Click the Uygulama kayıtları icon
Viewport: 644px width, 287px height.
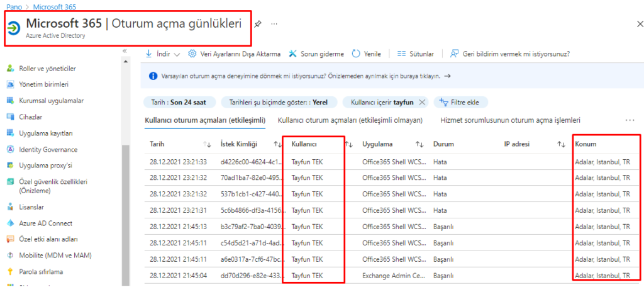click(11, 133)
